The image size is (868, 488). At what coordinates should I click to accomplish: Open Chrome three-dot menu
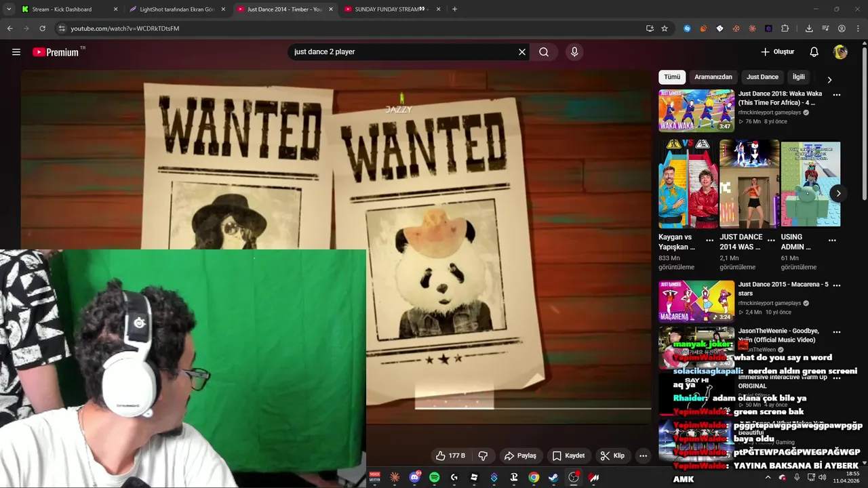[x=858, y=28]
